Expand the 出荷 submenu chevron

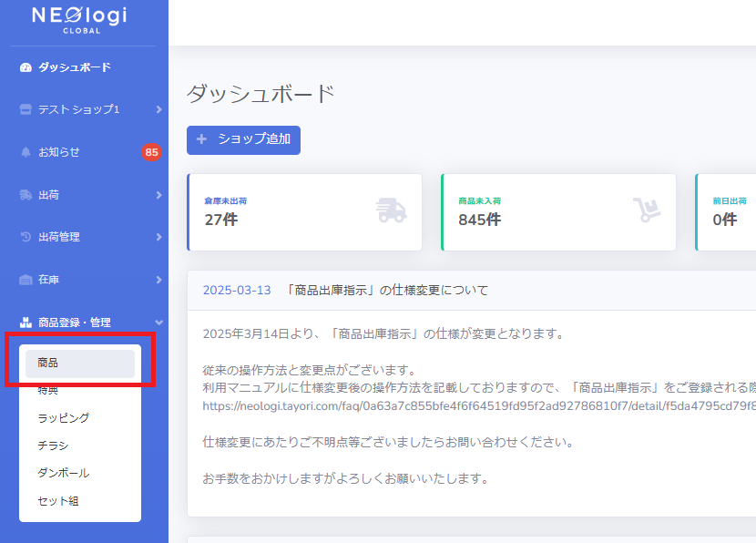click(159, 195)
